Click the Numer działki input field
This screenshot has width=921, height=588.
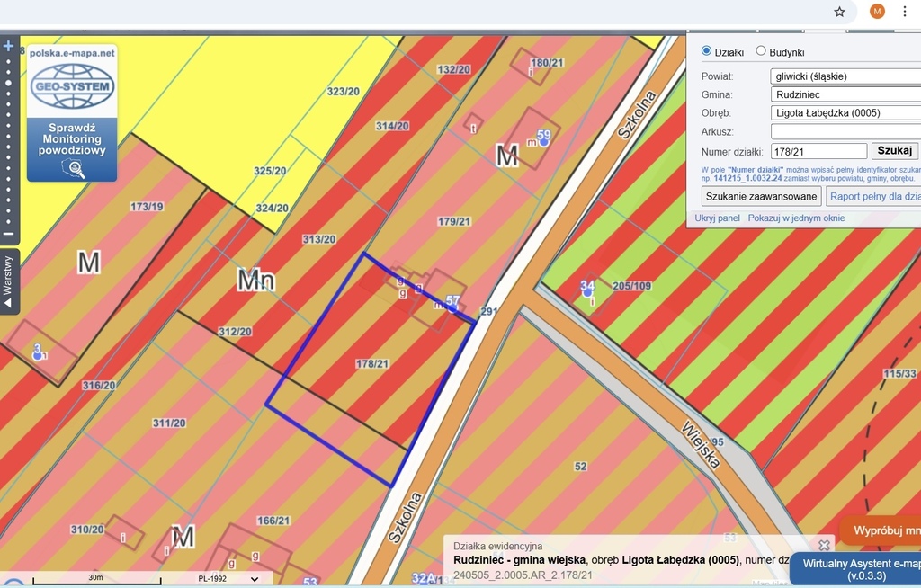point(818,151)
